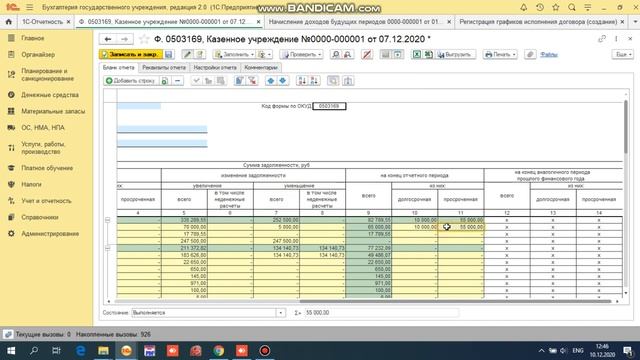Screen dimensions: 640x360
Task: Click the paperclip attachments icon
Action: point(530,54)
